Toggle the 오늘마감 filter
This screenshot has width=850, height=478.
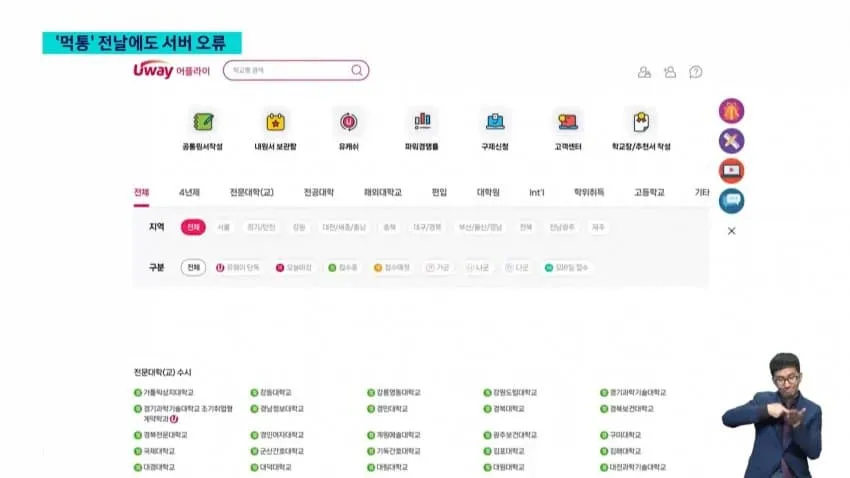click(x=294, y=268)
